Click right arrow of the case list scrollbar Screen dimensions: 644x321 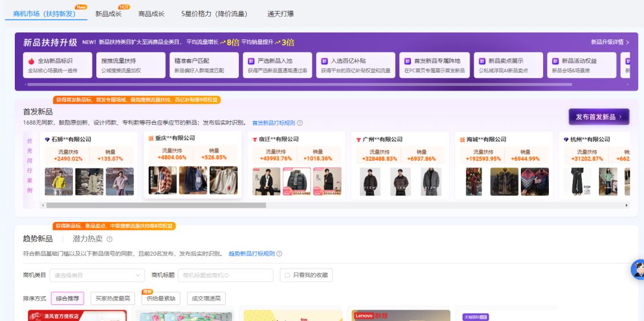(x=627, y=205)
